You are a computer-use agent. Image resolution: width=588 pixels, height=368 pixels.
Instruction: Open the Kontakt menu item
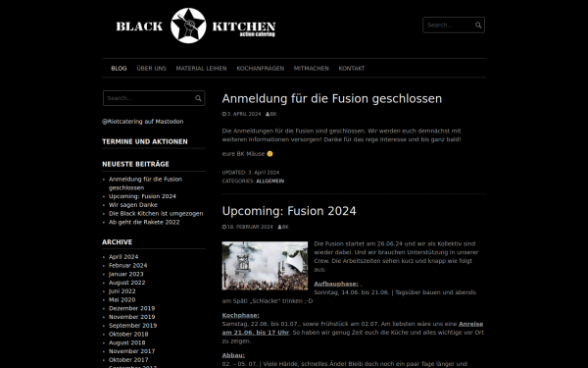pyautogui.click(x=352, y=69)
